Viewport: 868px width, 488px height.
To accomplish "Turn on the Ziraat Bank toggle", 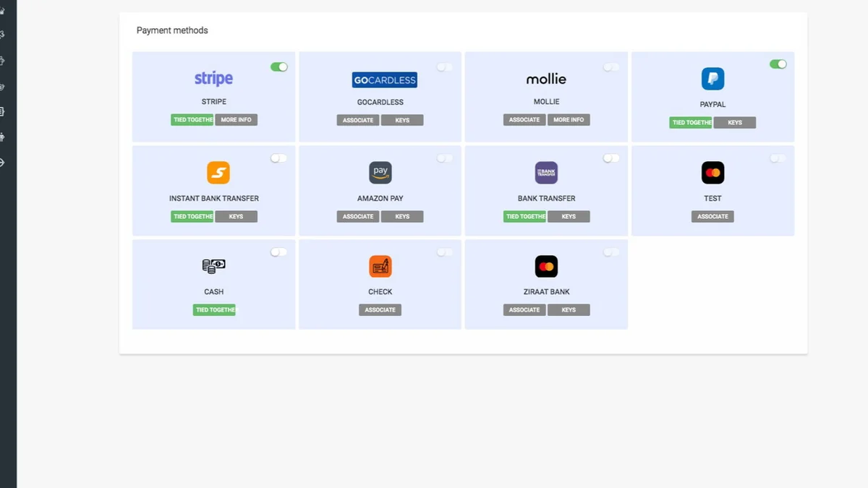I will click(611, 252).
